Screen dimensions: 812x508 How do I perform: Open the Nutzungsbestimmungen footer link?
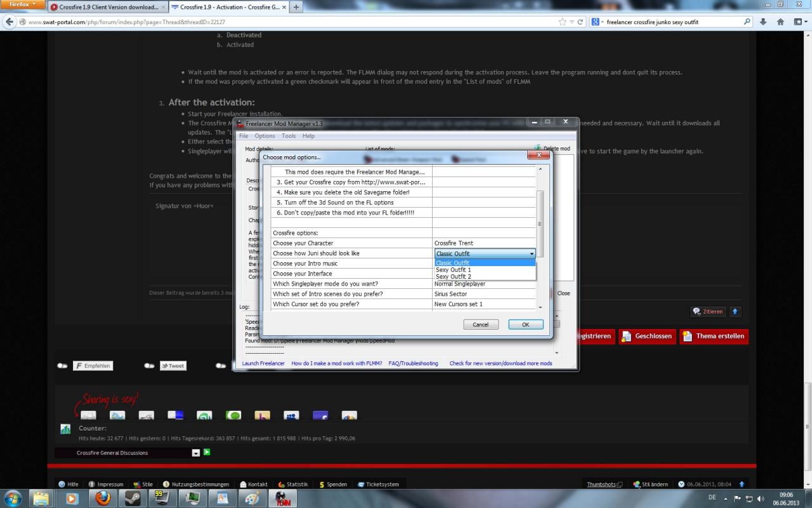click(x=196, y=485)
